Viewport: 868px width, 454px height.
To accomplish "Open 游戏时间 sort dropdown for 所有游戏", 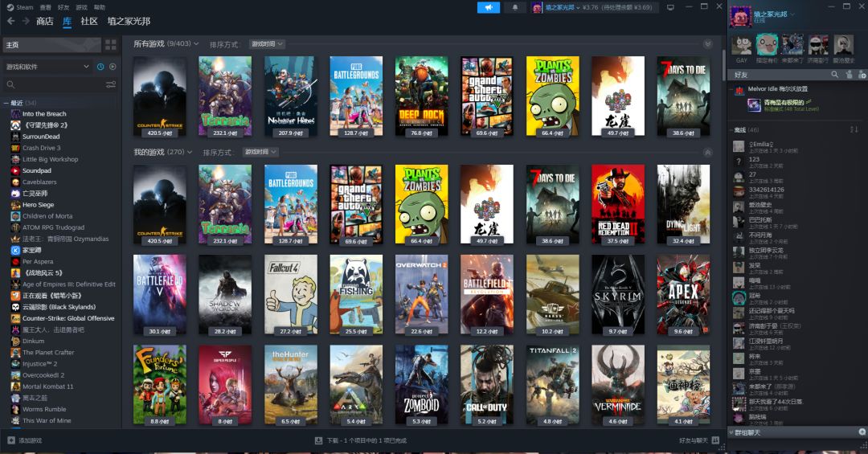I will [267, 43].
